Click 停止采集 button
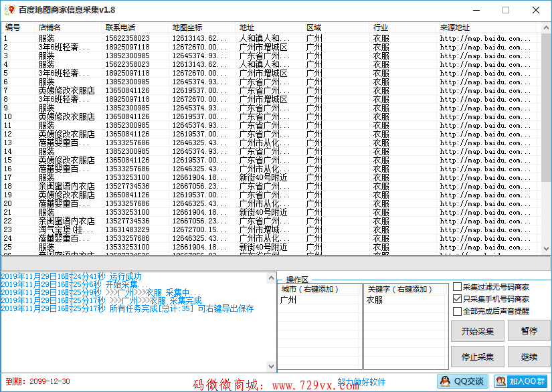This screenshot has height=392, width=552. tap(477, 357)
